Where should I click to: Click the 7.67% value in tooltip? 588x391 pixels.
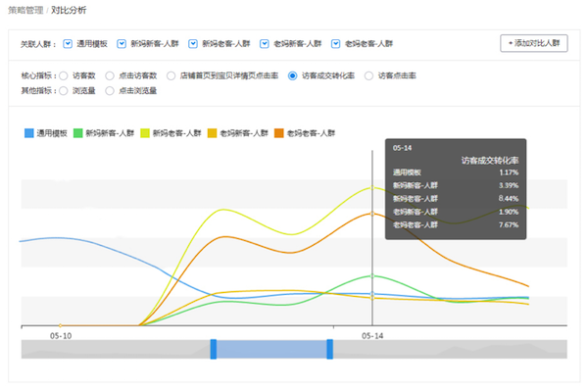(509, 225)
